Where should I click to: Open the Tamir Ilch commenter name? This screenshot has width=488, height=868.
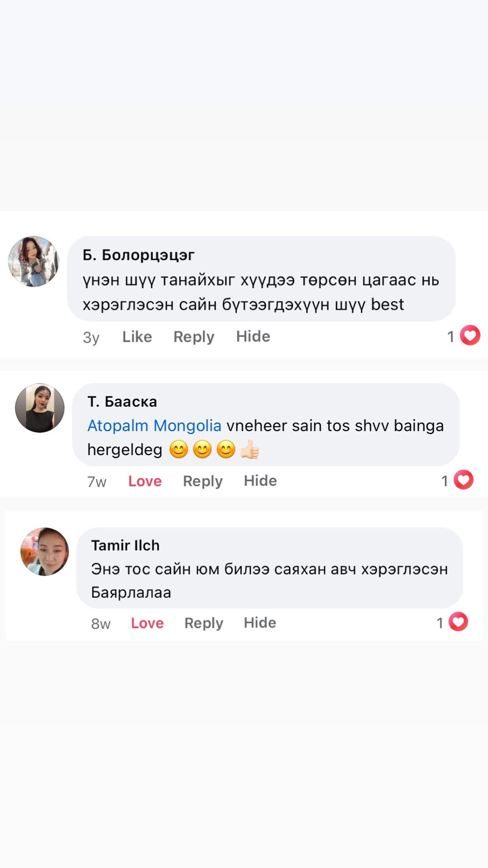[x=125, y=545]
